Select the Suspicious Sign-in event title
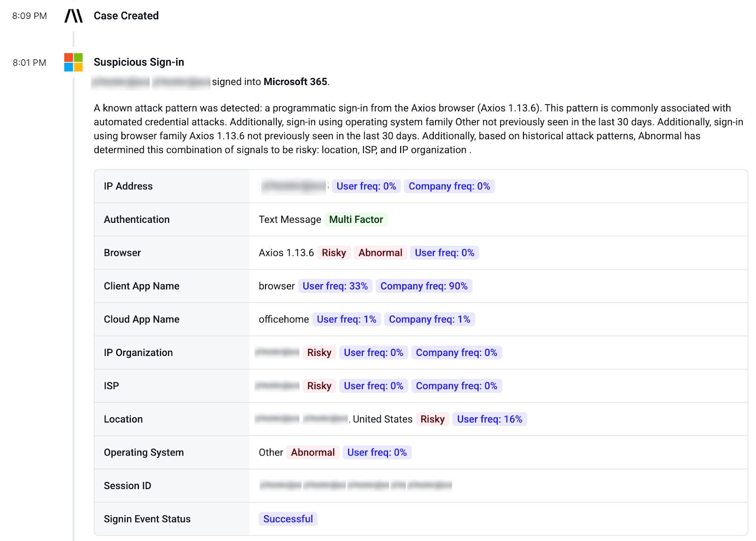Screen dimensions: 756x541 pos(139,62)
